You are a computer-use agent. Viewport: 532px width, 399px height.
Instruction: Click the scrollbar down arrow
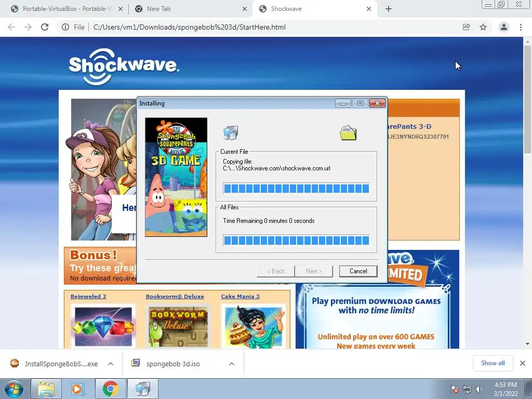527,344
